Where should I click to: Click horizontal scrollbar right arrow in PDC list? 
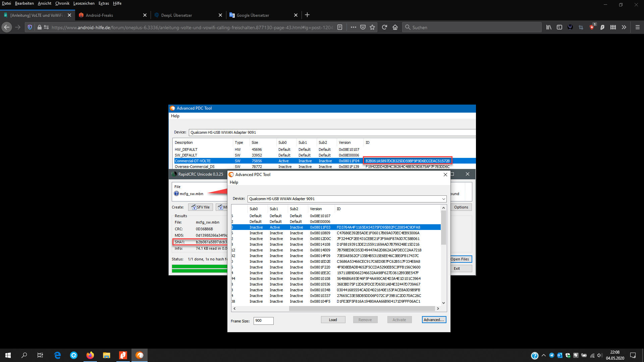point(438,309)
